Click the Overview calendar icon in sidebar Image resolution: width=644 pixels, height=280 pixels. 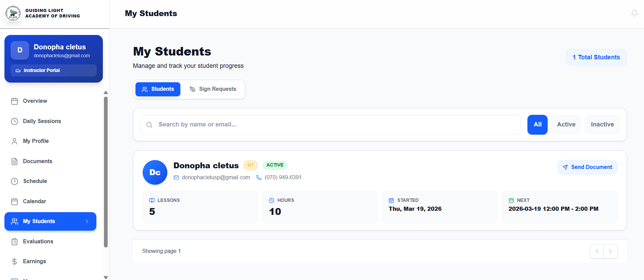[14, 101]
